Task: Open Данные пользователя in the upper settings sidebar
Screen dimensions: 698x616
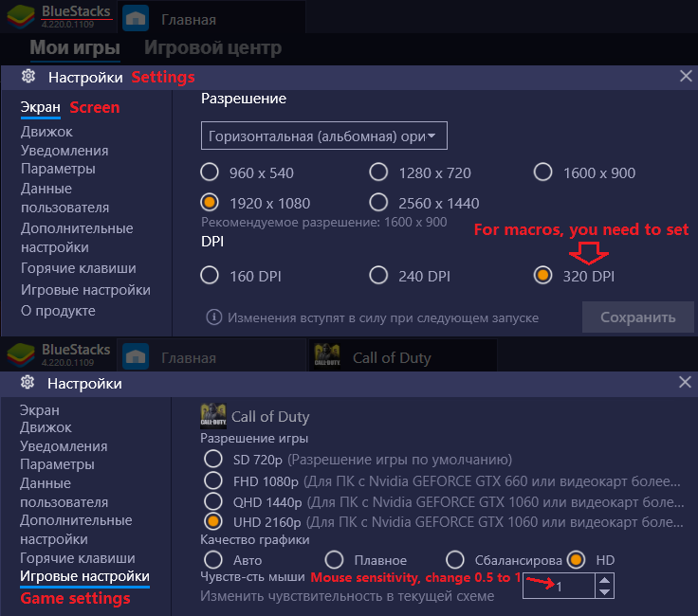Action: tap(65, 198)
